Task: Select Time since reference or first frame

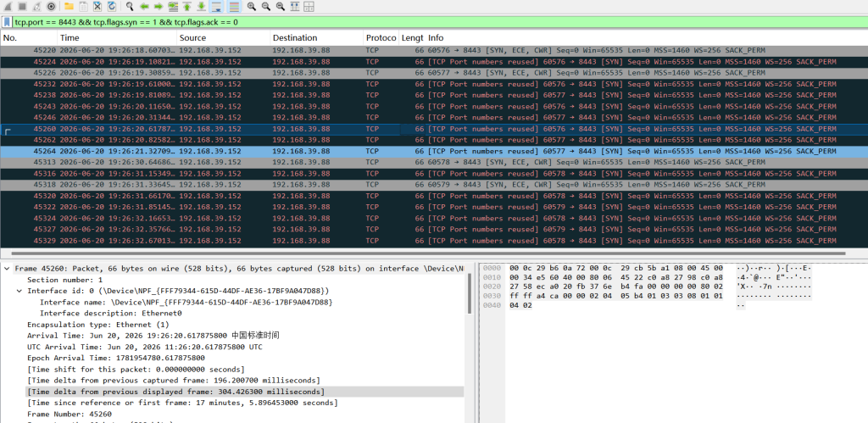Action: pyautogui.click(x=182, y=403)
